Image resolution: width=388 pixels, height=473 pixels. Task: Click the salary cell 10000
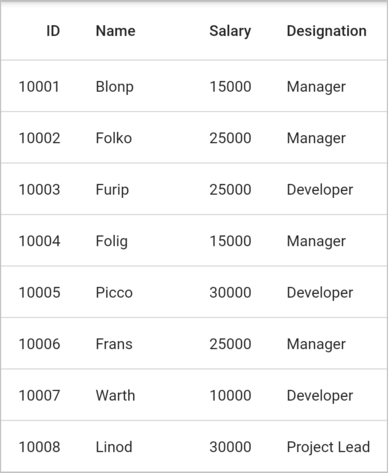coord(230,396)
